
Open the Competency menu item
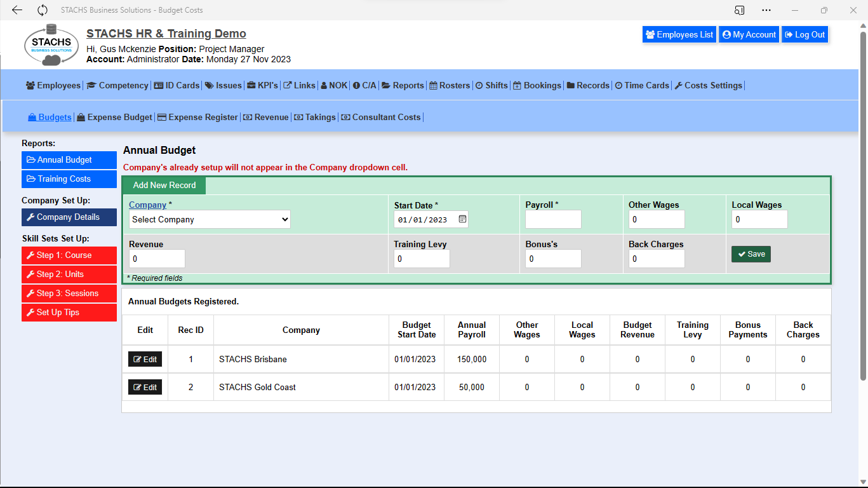tap(117, 85)
